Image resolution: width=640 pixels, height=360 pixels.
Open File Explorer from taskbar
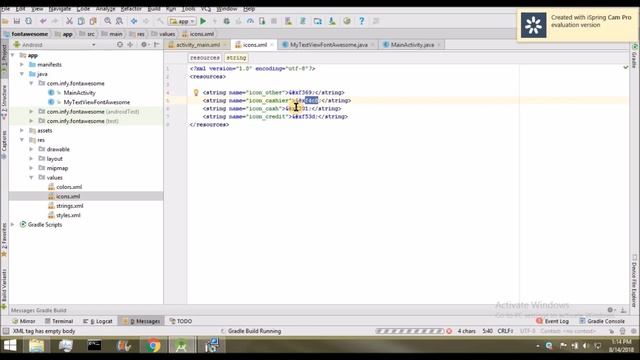(x=36, y=346)
